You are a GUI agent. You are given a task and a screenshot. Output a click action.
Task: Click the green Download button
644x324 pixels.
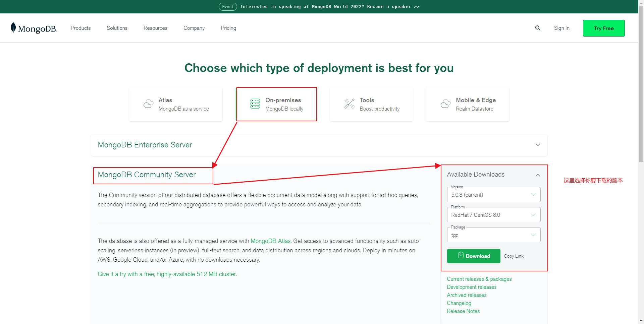point(474,256)
